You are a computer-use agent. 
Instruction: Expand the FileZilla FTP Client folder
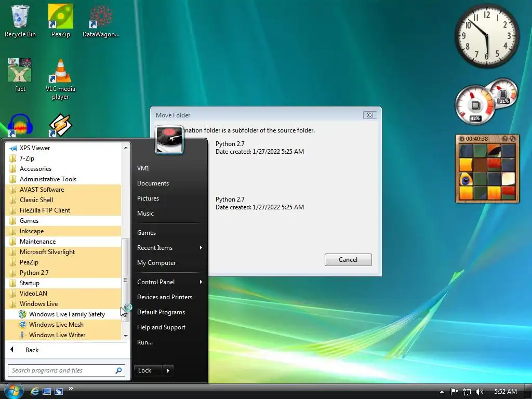[63, 210]
